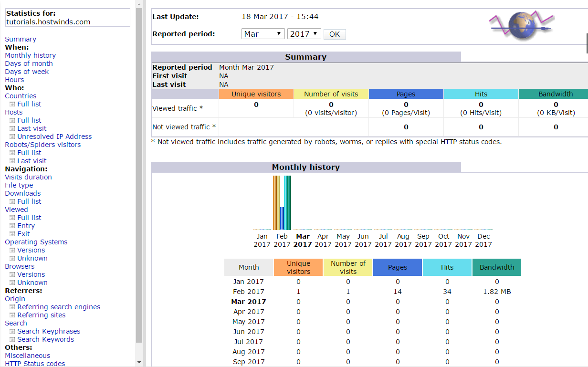The image size is (588, 367).
Task: Click the Referring search engines icon
Action: point(13,307)
